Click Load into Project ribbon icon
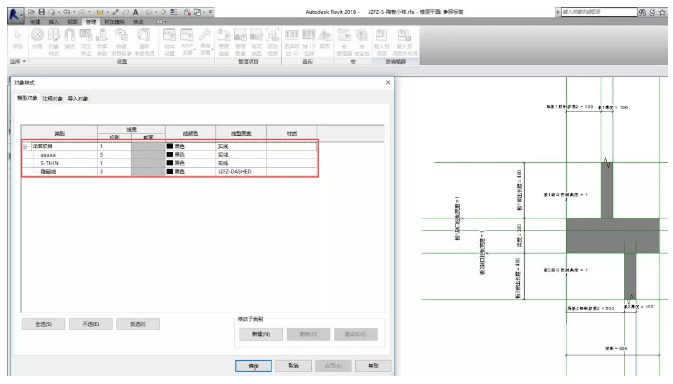The width and height of the screenshot is (673, 384). [x=382, y=42]
